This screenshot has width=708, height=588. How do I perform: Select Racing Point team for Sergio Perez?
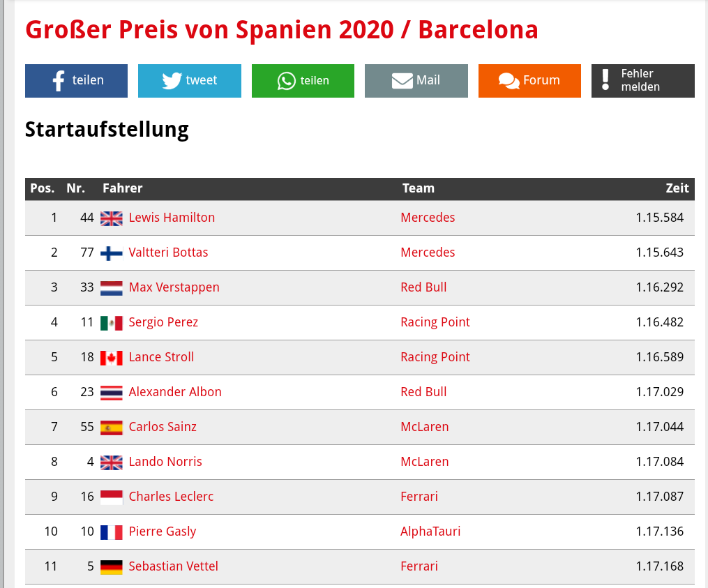pyautogui.click(x=435, y=322)
